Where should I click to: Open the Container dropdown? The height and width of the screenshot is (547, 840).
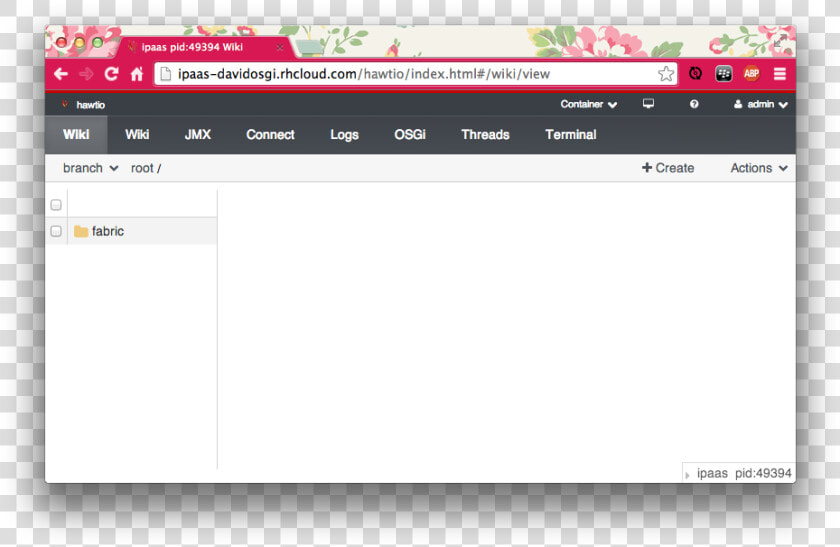pos(588,104)
